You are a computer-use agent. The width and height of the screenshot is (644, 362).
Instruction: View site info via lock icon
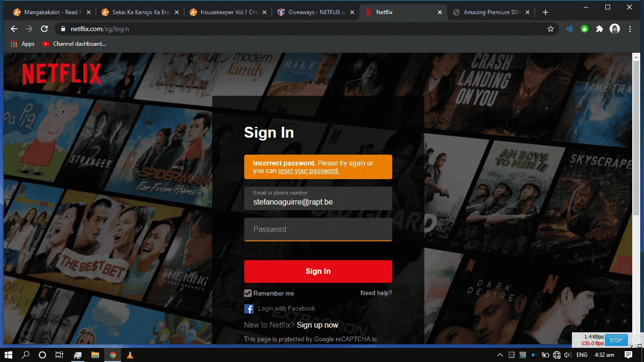tap(63, 29)
